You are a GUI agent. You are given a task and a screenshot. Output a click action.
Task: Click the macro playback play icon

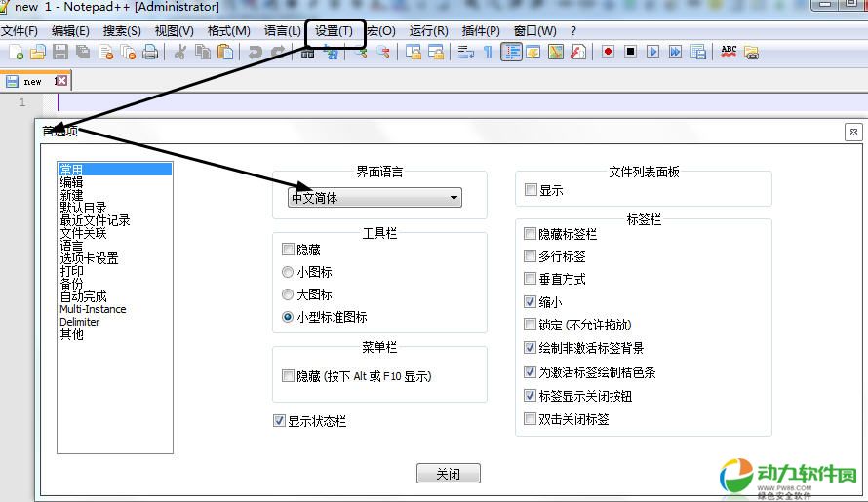pos(653,52)
